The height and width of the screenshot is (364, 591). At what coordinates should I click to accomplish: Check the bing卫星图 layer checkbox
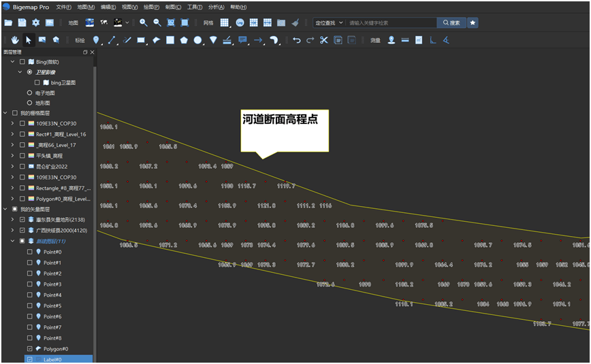(37, 82)
